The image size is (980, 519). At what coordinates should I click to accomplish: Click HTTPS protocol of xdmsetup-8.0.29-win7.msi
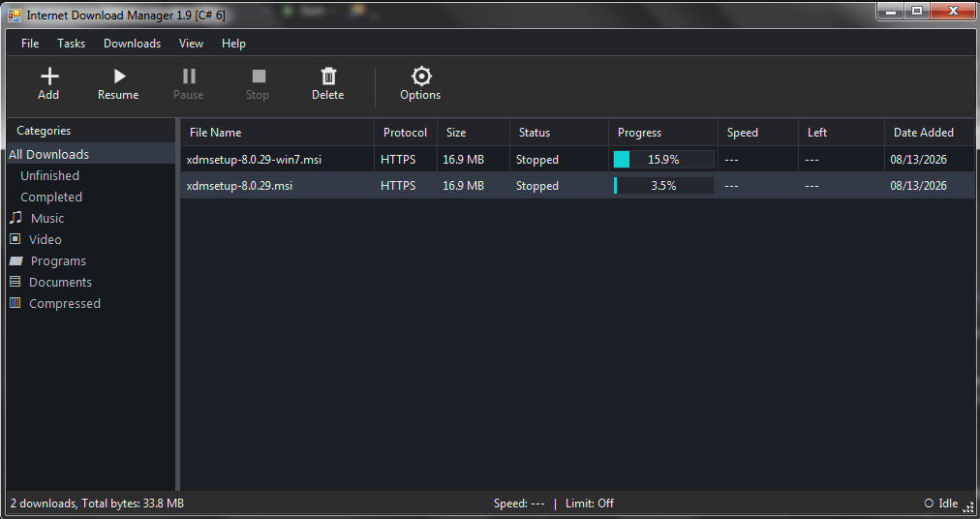tap(398, 160)
